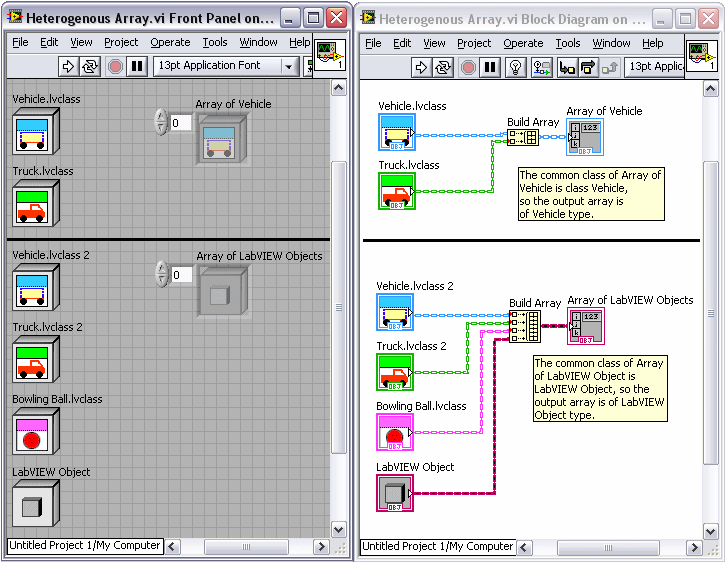Image resolution: width=725 pixels, height=562 pixels.
Task: Select Vehicle.lvclass 2 terminal in Block Diagram
Action: (x=395, y=312)
